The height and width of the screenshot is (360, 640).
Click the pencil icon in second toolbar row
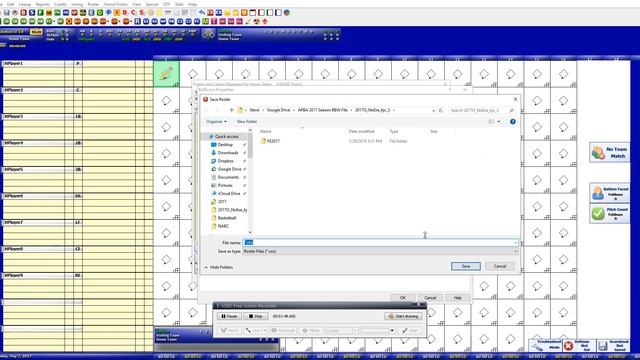coord(248,21)
